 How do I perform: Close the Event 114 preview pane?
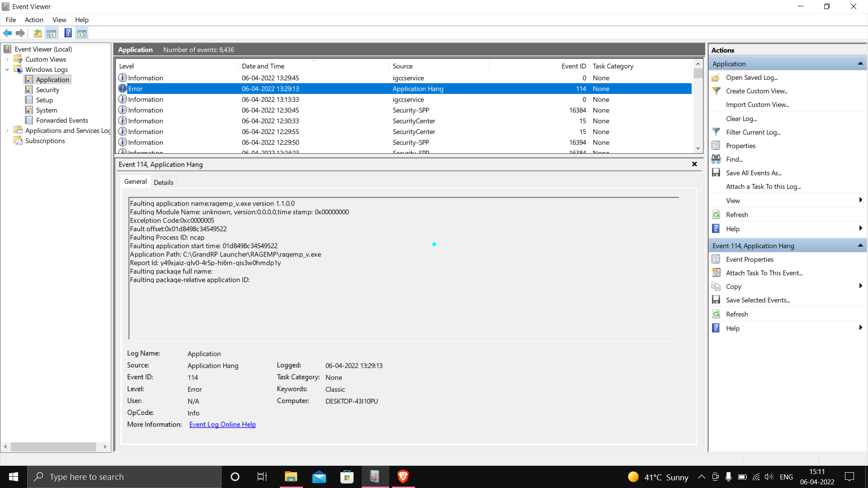(694, 164)
